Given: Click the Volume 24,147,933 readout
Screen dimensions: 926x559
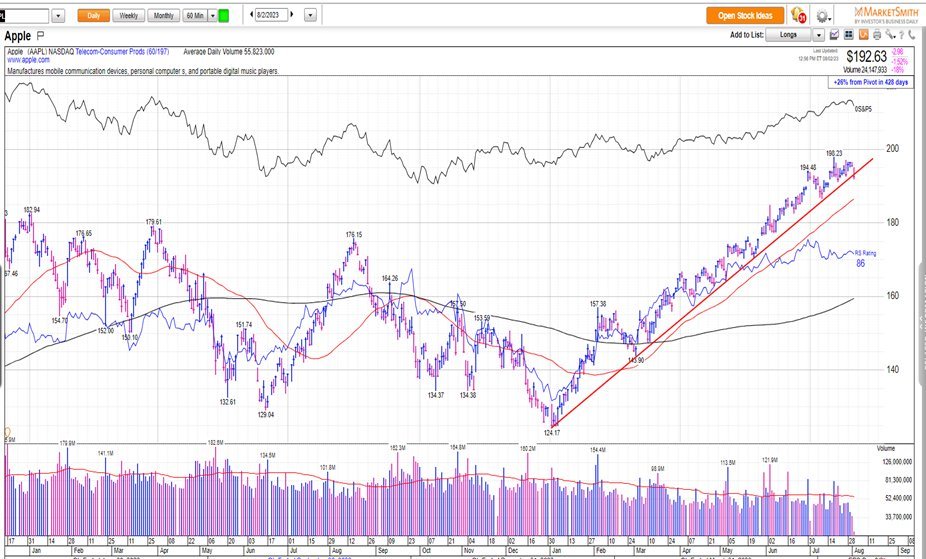Looking at the screenshot, I should point(866,70).
